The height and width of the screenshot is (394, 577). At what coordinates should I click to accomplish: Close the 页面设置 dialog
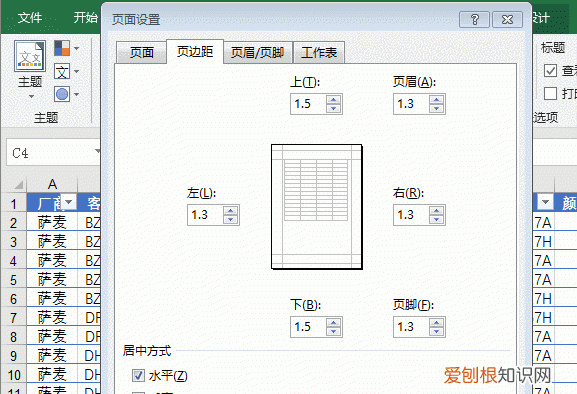pyautogui.click(x=507, y=19)
